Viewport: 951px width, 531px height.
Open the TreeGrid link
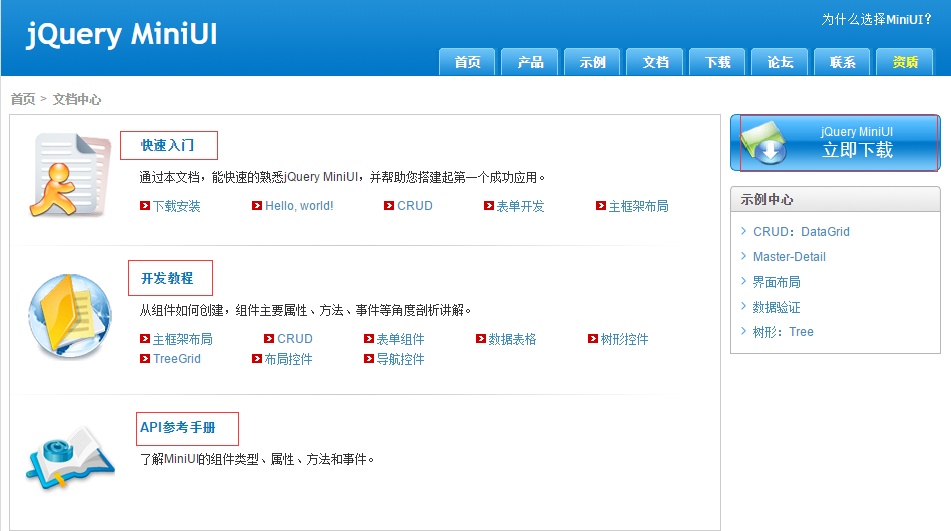[176, 359]
